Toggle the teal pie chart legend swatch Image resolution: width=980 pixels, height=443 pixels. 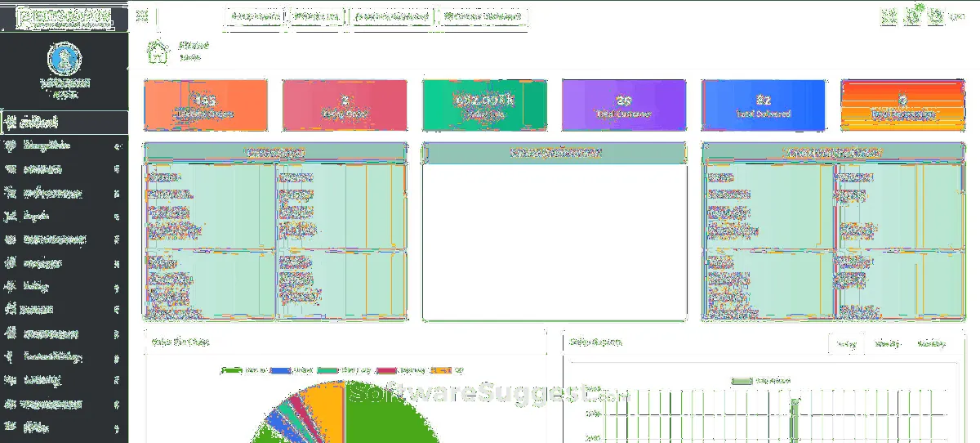(x=328, y=370)
